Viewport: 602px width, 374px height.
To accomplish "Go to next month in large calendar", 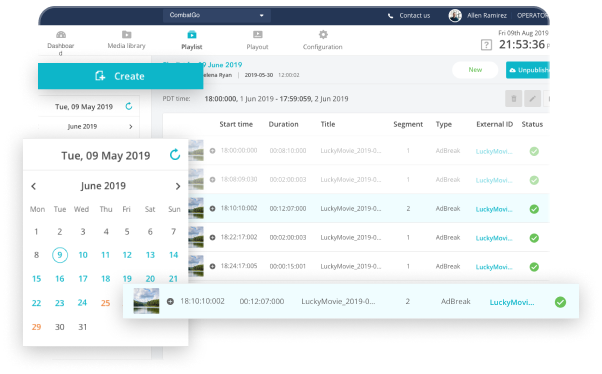I will (178, 186).
